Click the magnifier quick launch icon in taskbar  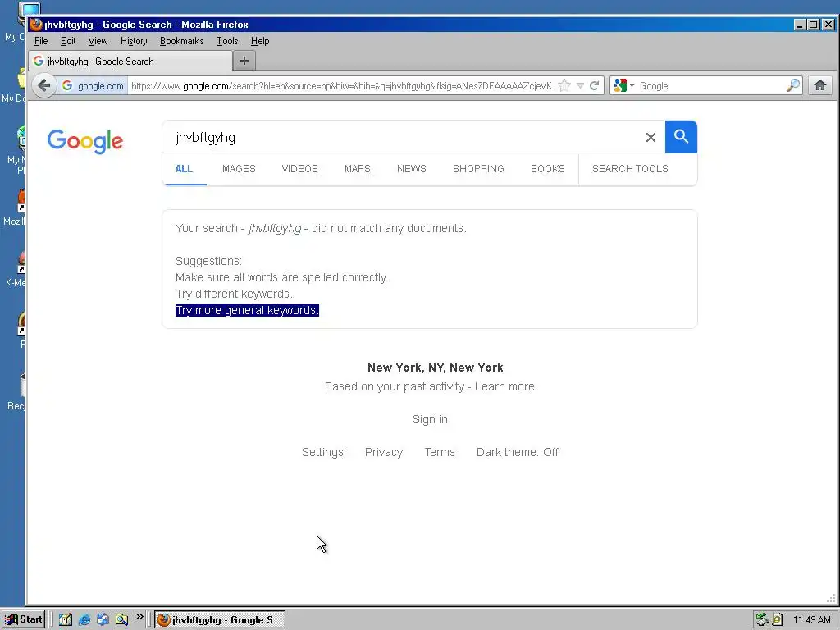121,619
